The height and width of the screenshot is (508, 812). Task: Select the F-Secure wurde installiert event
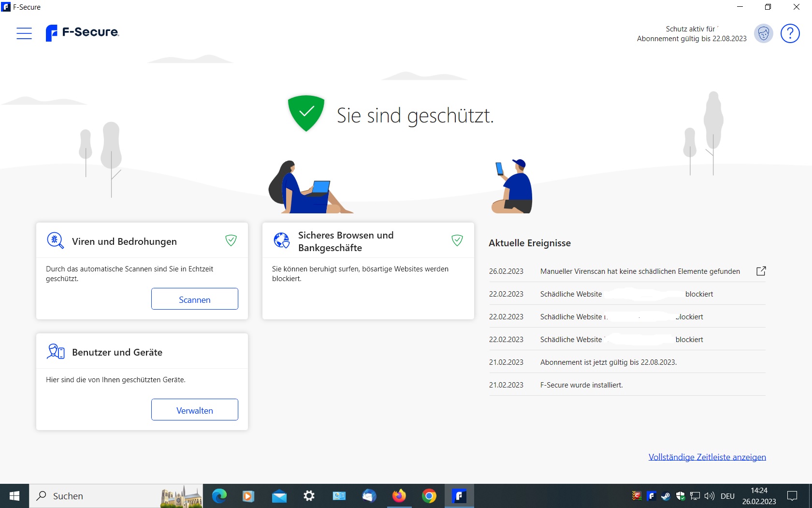click(627, 385)
